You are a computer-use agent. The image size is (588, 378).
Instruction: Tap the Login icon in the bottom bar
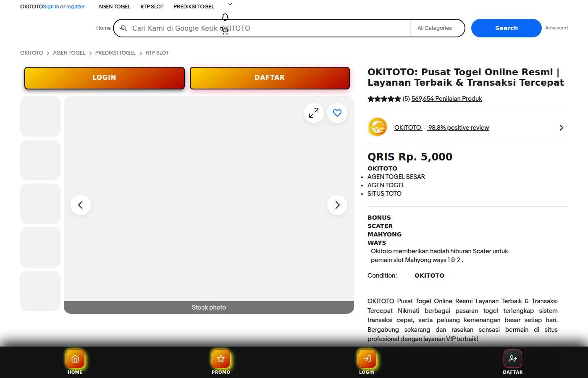click(367, 359)
